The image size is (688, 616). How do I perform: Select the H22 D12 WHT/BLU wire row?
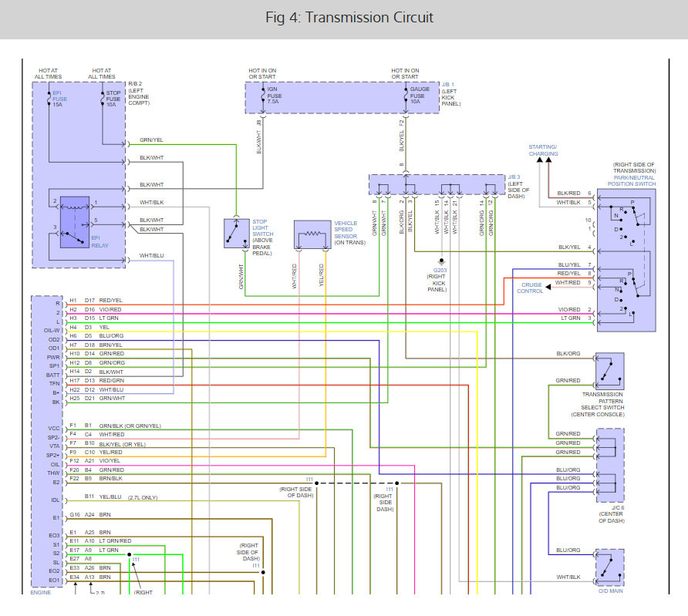coord(96,390)
